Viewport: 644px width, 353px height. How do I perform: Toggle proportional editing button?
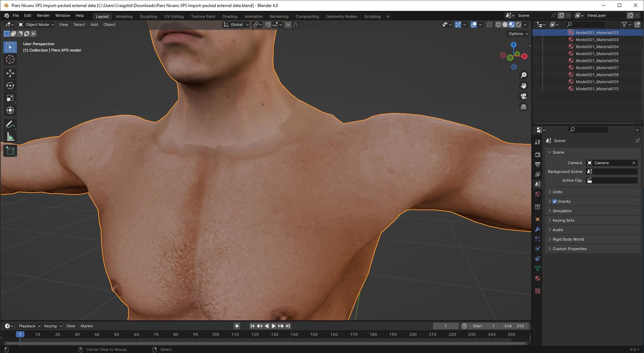288,25
